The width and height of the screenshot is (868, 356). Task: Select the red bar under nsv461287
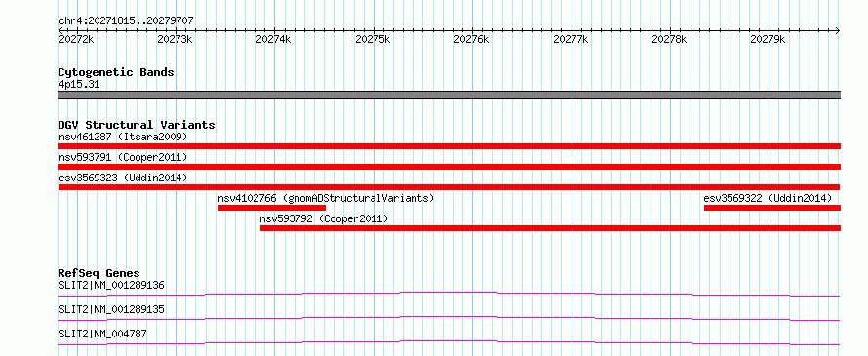click(449, 146)
